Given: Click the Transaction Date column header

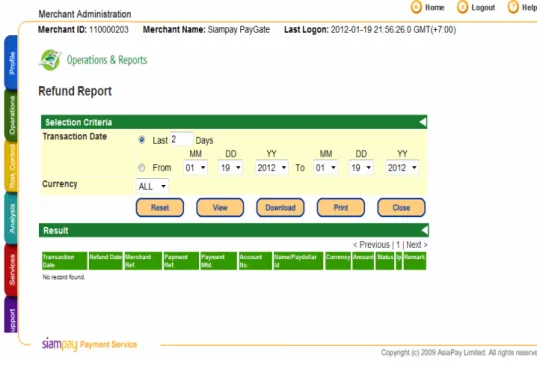Looking at the screenshot, I should coord(64,261).
